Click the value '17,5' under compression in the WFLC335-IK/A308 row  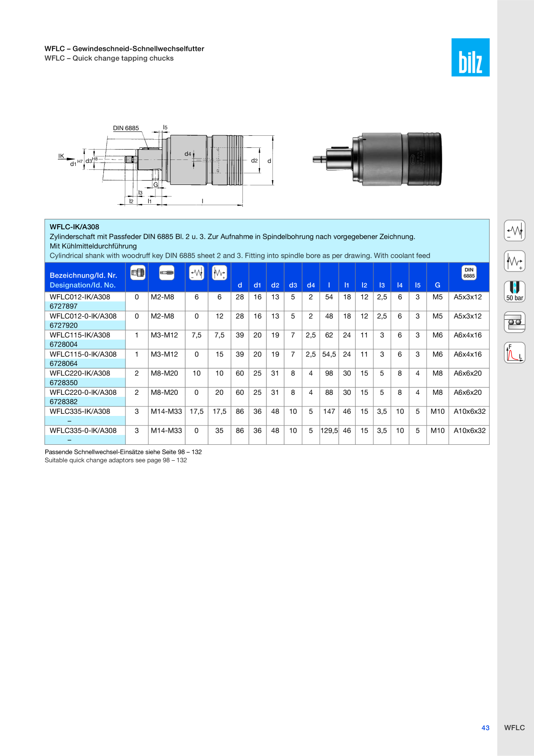(196, 411)
